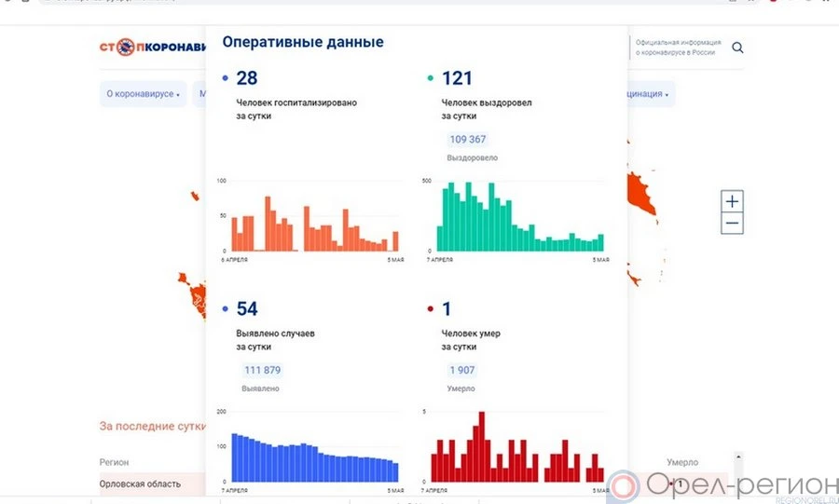Click the green dot beside 121 recovered

430,78
